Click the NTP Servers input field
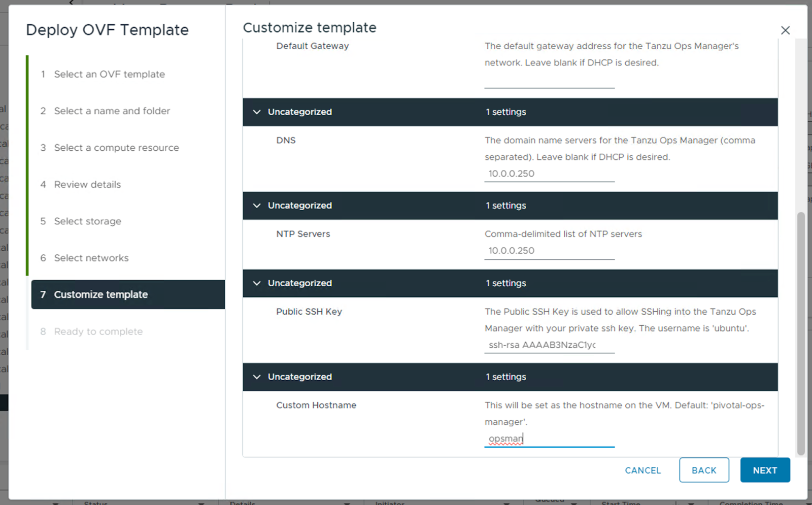The image size is (812, 505). click(x=549, y=251)
